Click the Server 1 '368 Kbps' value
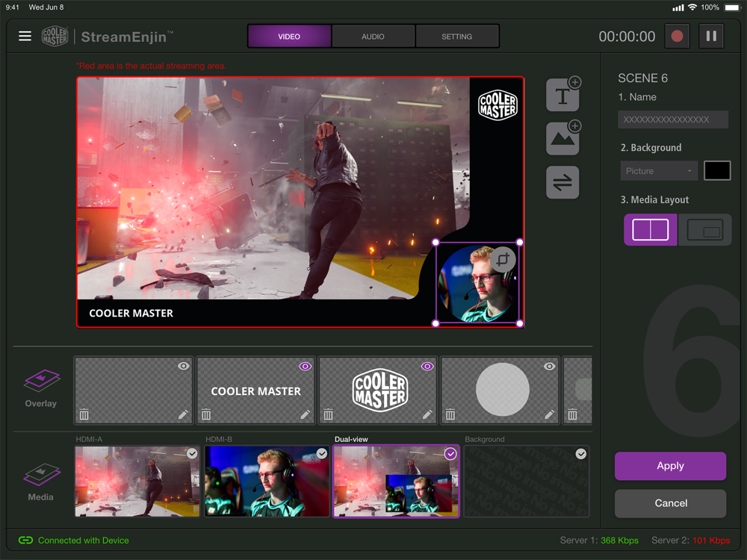747x560 pixels. tap(619, 541)
